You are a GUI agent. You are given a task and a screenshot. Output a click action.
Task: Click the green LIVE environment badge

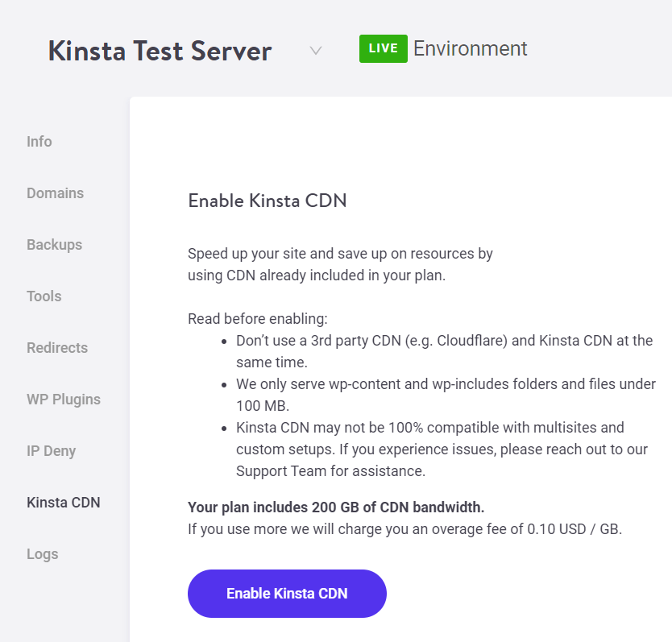384,49
